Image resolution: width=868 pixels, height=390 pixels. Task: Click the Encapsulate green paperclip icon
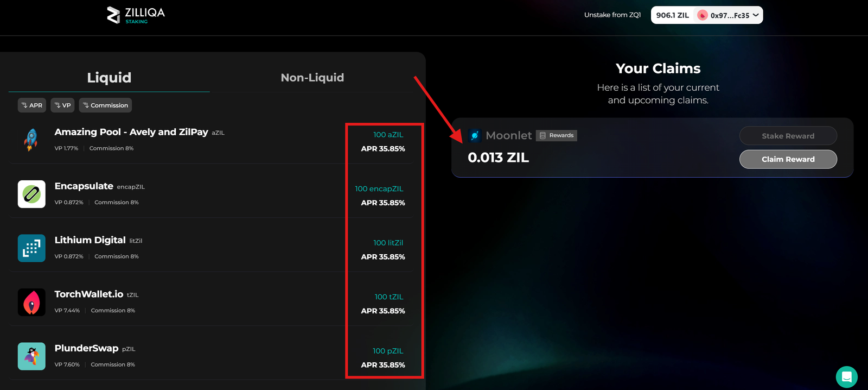[x=31, y=194]
